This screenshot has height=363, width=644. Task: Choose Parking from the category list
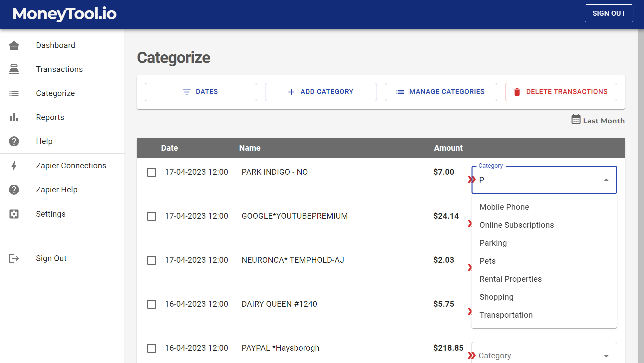493,243
